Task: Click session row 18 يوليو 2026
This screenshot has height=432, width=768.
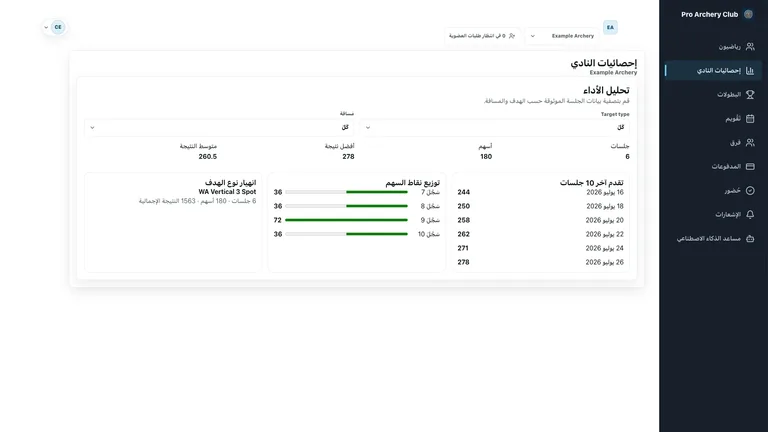Action: [540, 206]
